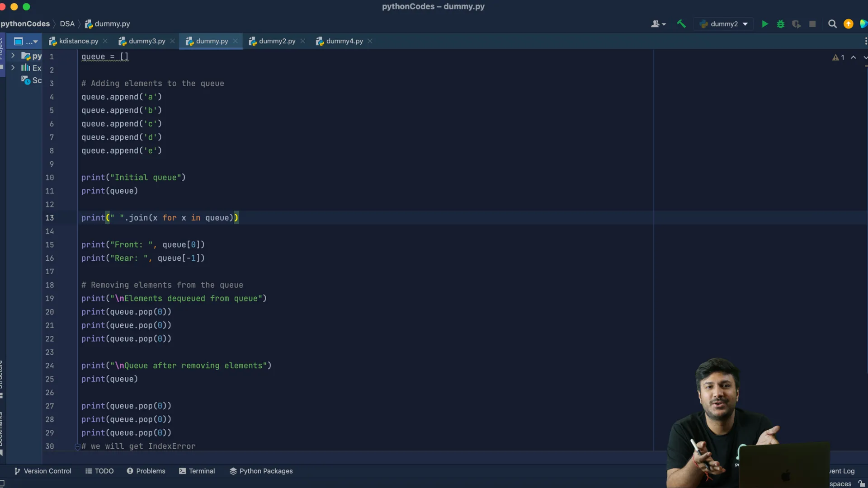Switch to the kdistance.py tab
The image size is (868, 488).
pos(78,41)
